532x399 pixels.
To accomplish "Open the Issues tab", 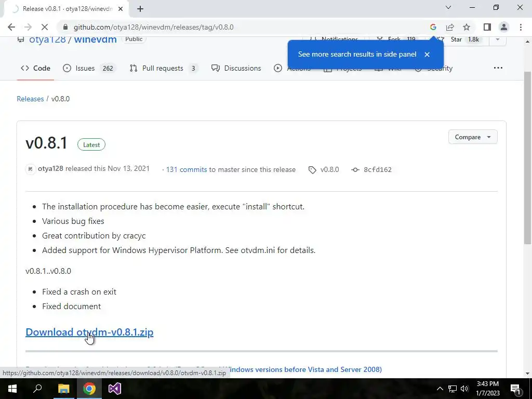I will click(89, 68).
